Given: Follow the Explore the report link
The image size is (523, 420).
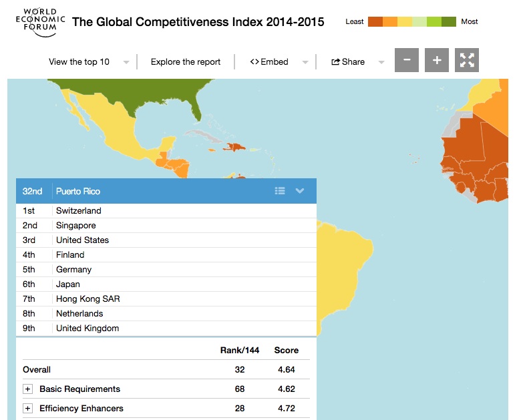Looking at the screenshot, I should (x=186, y=61).
